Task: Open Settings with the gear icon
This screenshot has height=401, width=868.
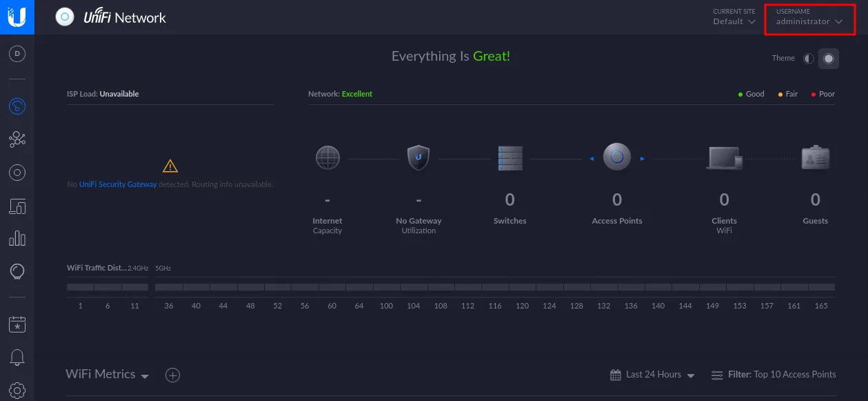Action: click(17, 389)
